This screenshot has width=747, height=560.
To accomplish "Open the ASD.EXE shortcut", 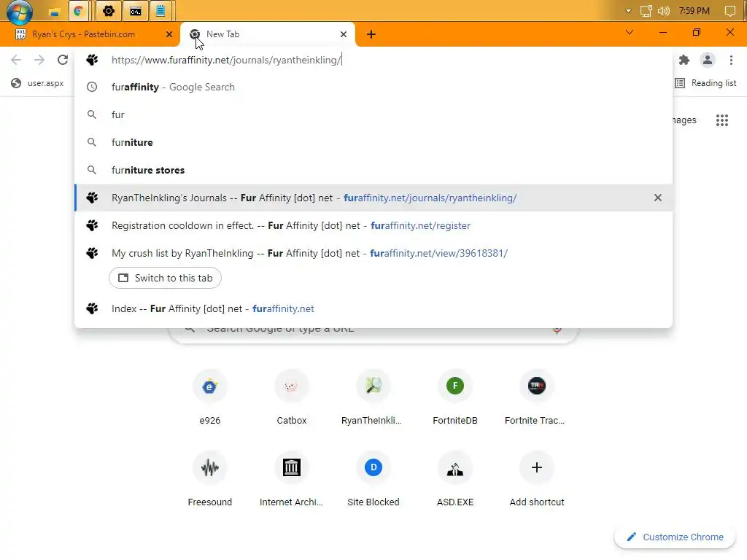I will [x=455, y=480].
